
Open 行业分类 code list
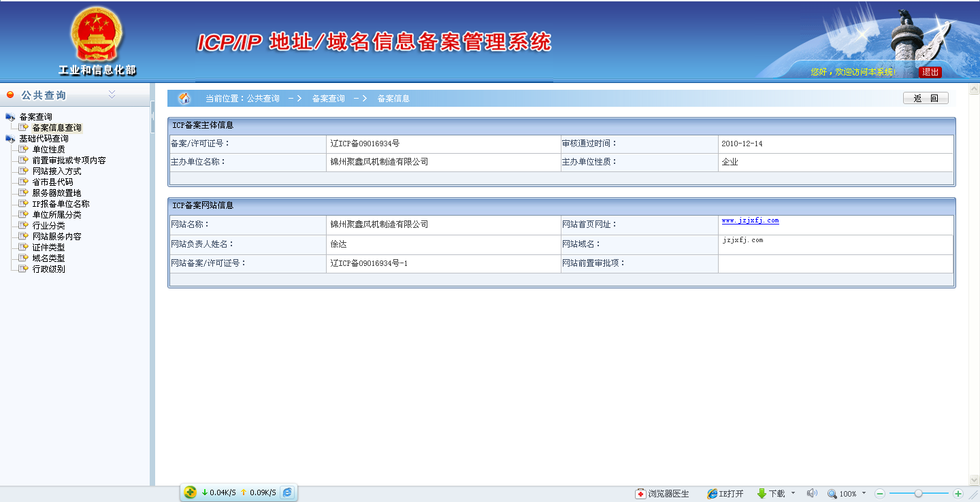coord(49,226)
